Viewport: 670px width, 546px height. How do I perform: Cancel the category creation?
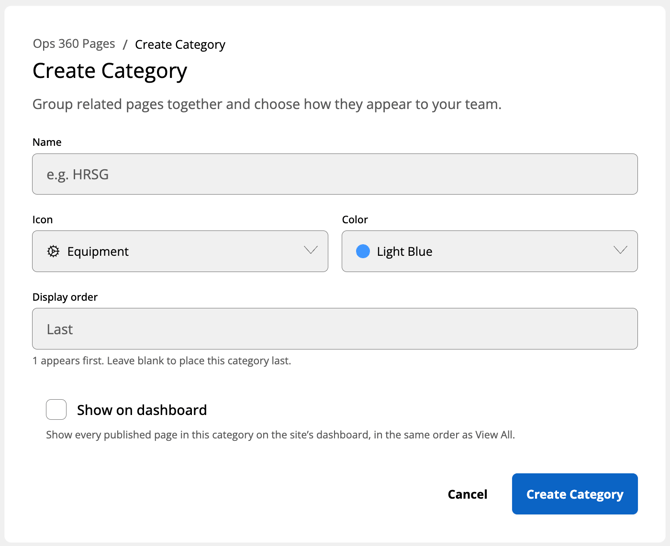[x=467, y=494]
